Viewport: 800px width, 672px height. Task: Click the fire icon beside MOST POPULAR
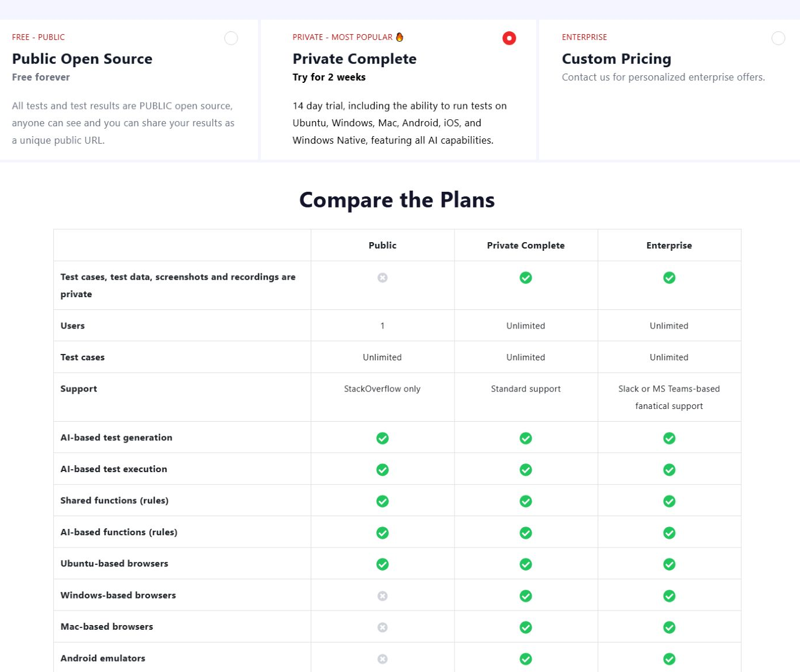coord(399,37)
